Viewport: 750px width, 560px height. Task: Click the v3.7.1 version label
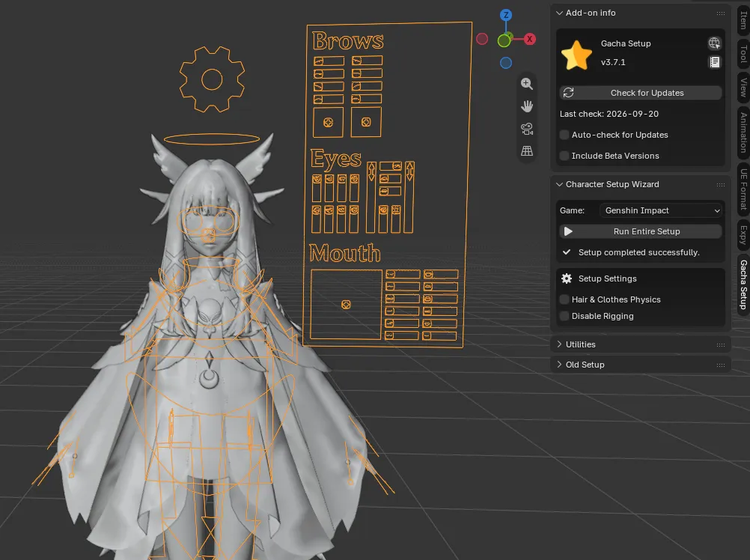click(x=613, y=62)
